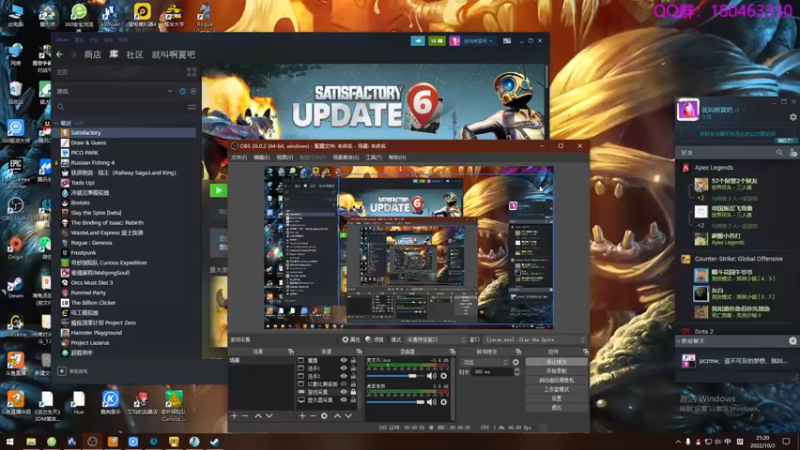800x450 pixels.
Task: Collapse group chats section in friends list
Action: tap(679, 341)
